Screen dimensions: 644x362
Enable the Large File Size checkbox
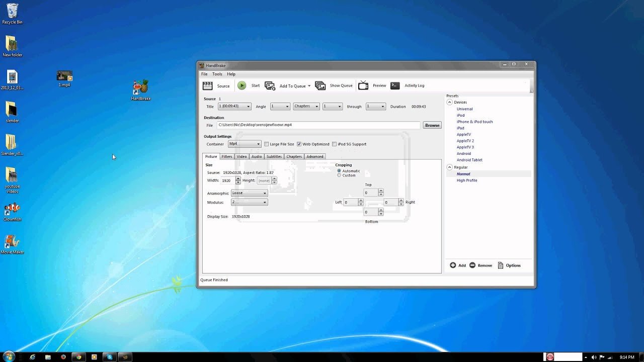pyautogui.click(x=266, y=144)
